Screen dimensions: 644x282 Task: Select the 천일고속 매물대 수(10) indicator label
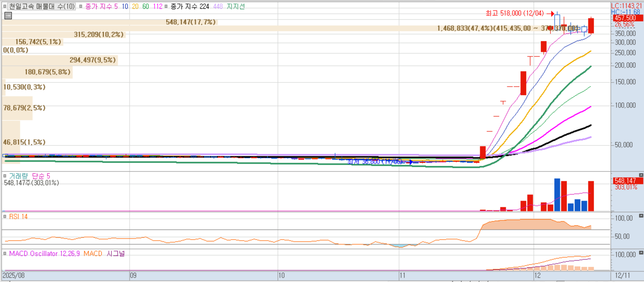coord(42,6)
